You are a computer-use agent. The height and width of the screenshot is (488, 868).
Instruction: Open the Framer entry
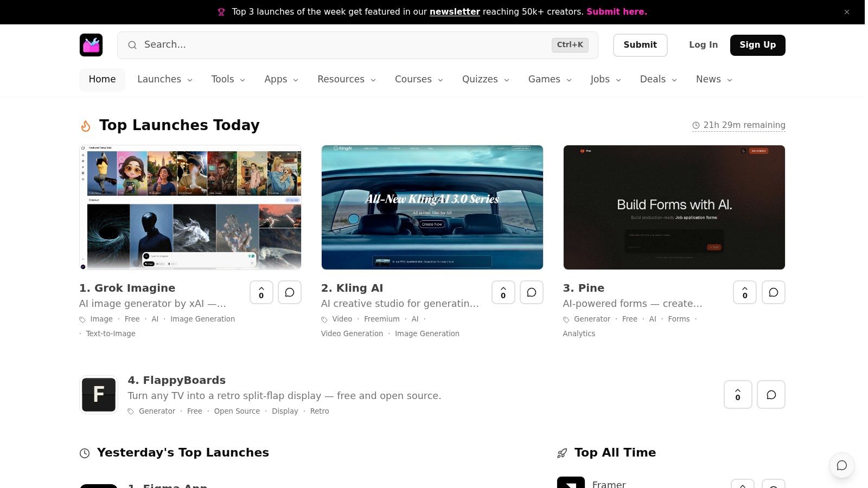609,484
